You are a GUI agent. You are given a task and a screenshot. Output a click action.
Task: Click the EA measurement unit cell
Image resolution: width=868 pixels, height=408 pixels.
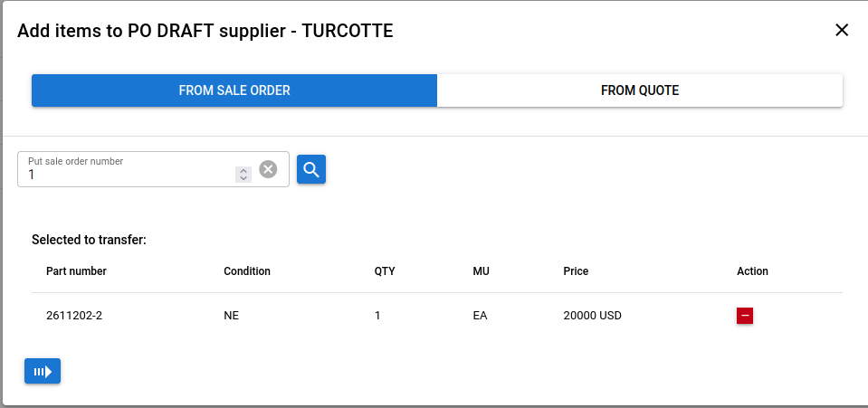point(480,317)
